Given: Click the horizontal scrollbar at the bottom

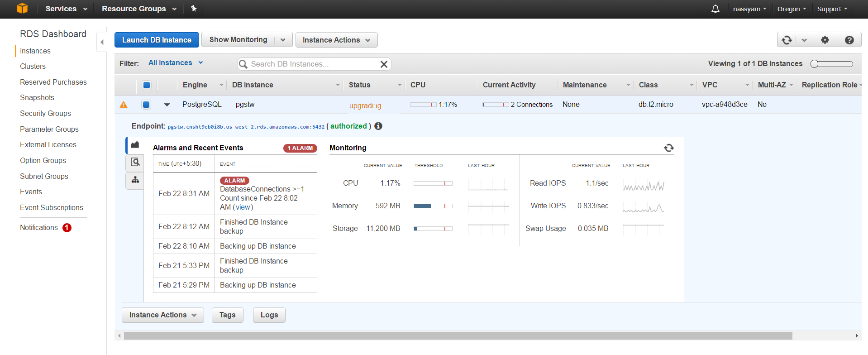Looking at the screenshot, I should [458, 336].
